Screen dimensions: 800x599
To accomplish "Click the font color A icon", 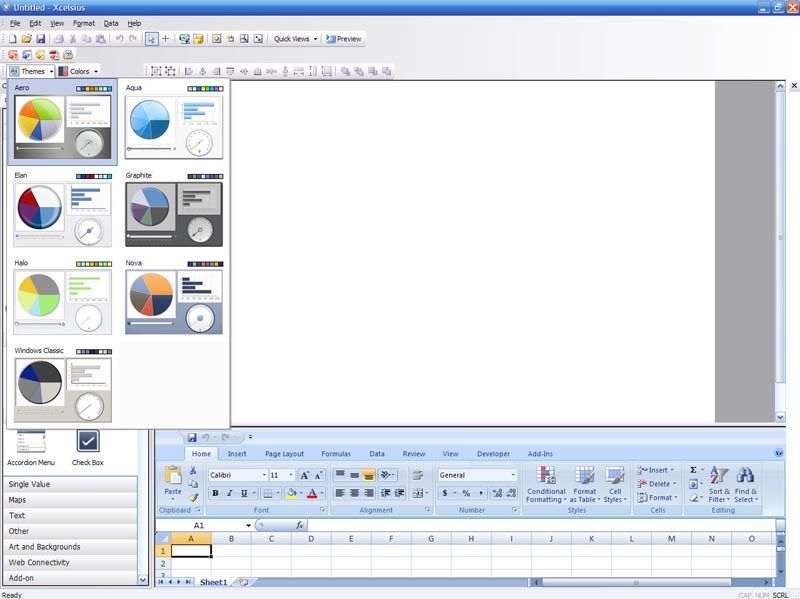I will 312,493.
